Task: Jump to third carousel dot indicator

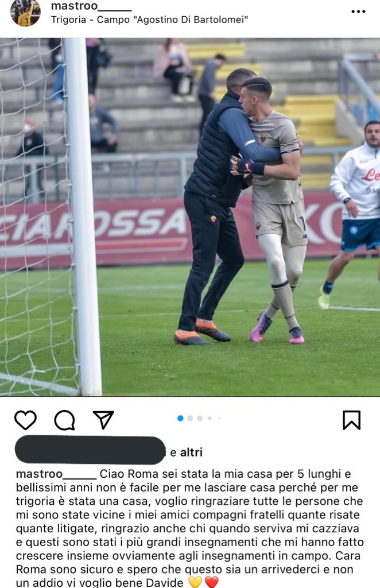Action: coord(200,418)
